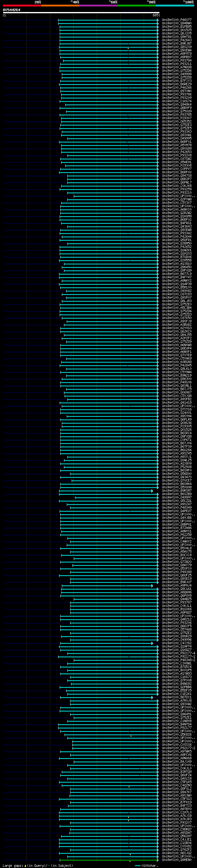Choose the UniRef100_P42644 hit label

pos(177,236)
